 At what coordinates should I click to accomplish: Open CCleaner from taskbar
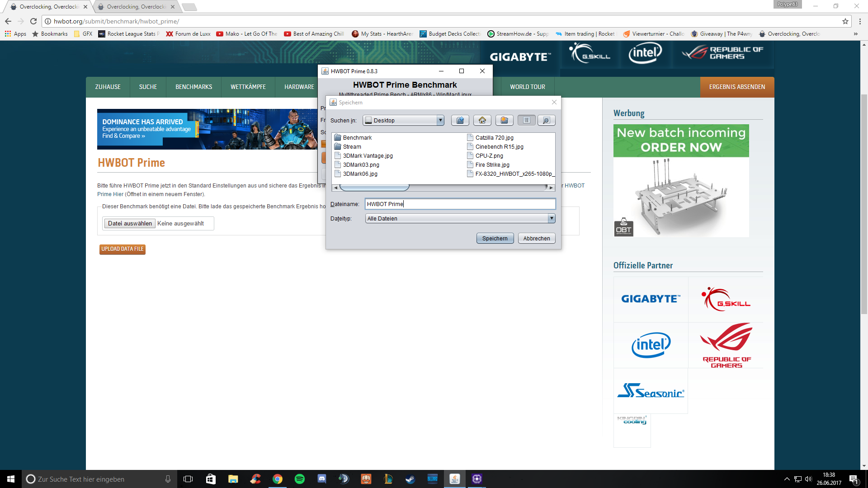click(255, 479)
